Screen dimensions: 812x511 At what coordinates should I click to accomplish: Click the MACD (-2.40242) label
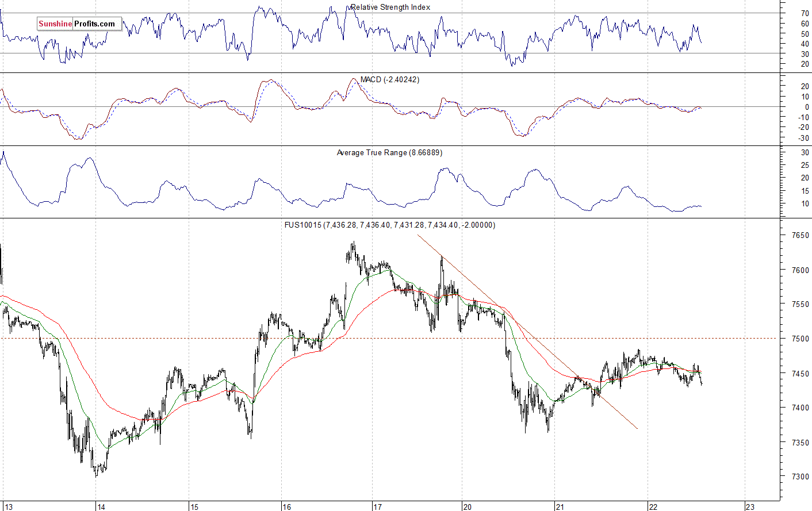point(390,79)
